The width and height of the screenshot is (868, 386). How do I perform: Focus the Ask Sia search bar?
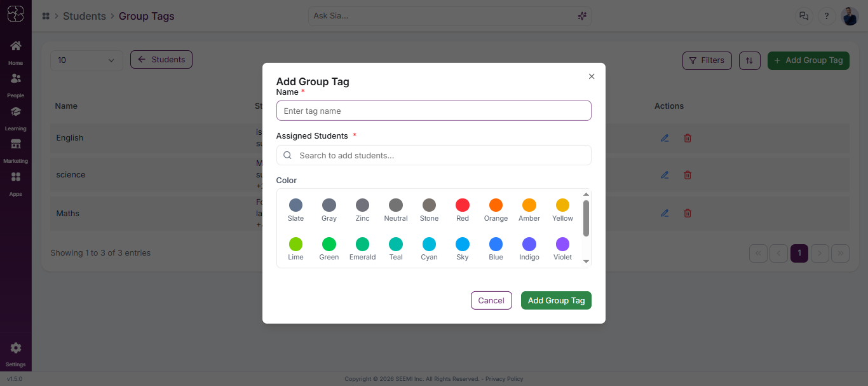pyautogui.click(x=450, y=16)
